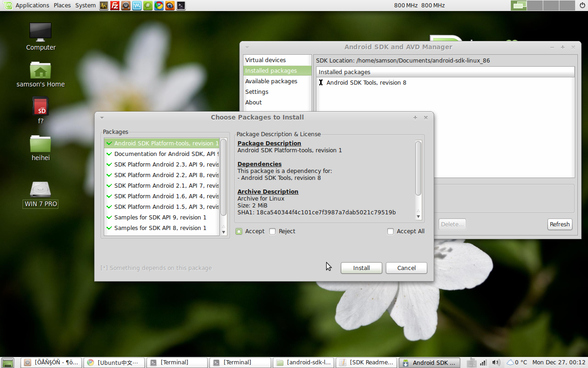Launch the green hash chat icon in panel
This screenshot has height=368, width=588.
(148, 6)
